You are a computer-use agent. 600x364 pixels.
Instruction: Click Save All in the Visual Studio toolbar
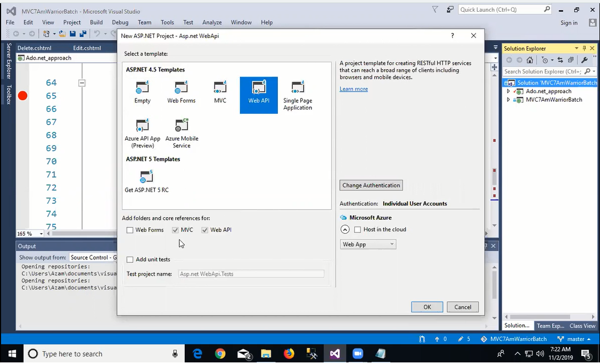83,34
